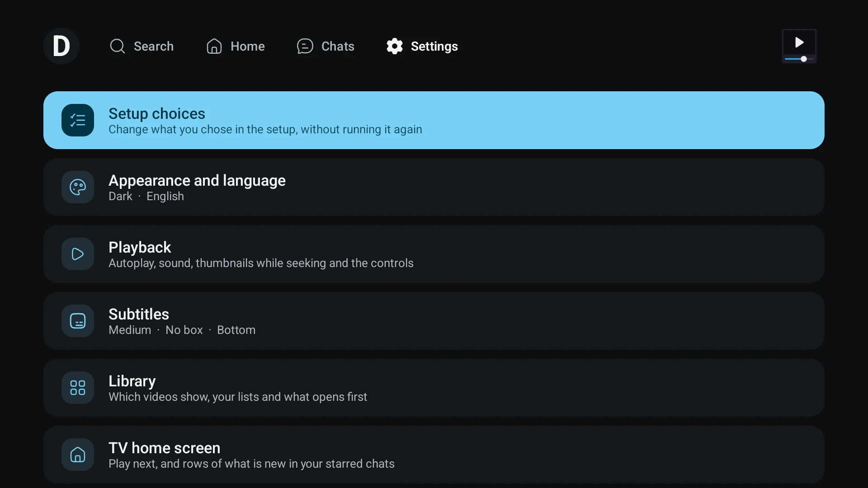Click 'Which videos show, your lists' description
868x488 pixels.
tap(238, 397)
